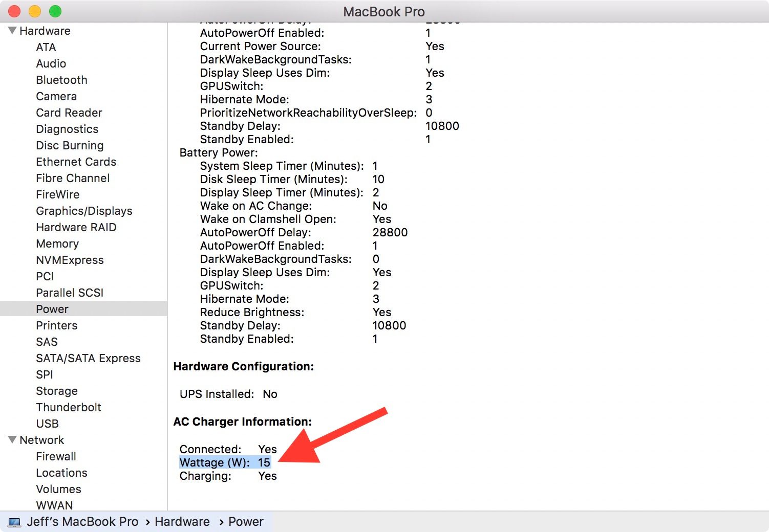This screenshot has width=769, height=532.
Task: Select Ethernet Cards in the sidebar
Action: [76, 162]
